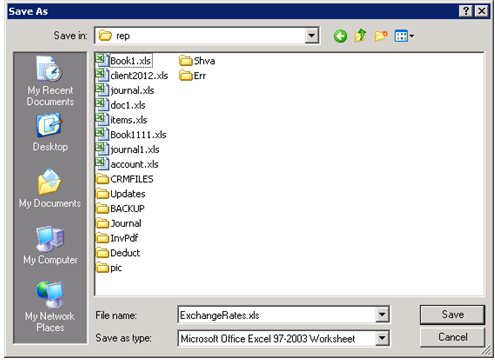Image resolution: width=495 pixels, height=360 pixels.
Task: Select the doc1.xls file
Action: click(121, 105)
